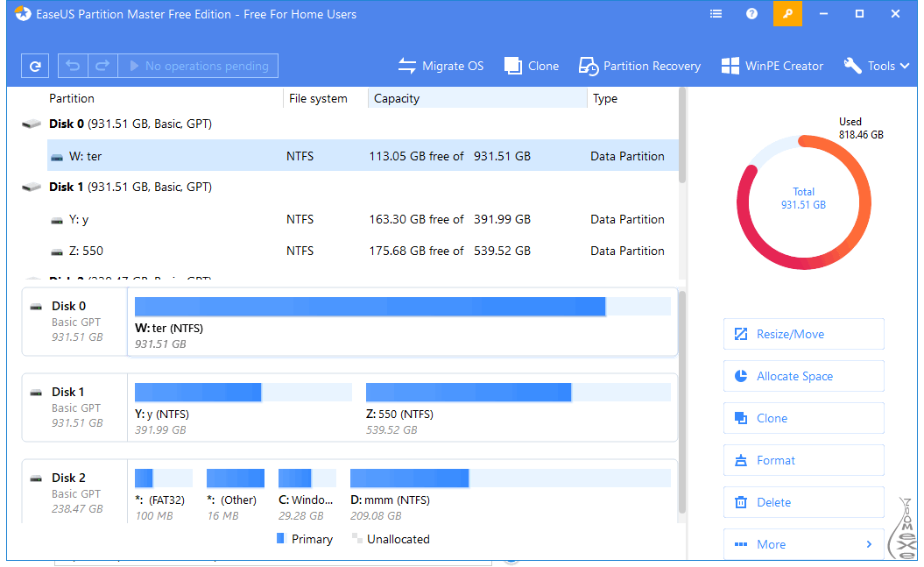Screen dimensions: 924x567
Task: Open WinPE Creator
Action: 772,66
